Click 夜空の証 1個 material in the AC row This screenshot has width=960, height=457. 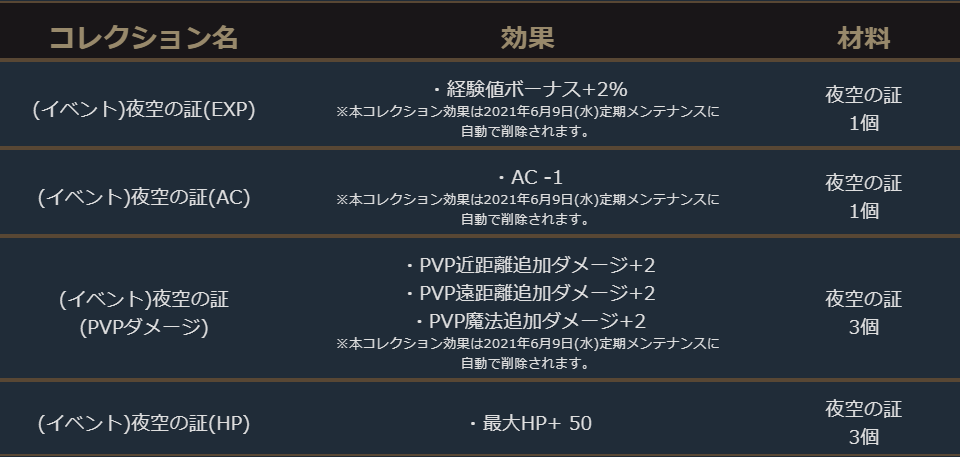pos(863,197)
